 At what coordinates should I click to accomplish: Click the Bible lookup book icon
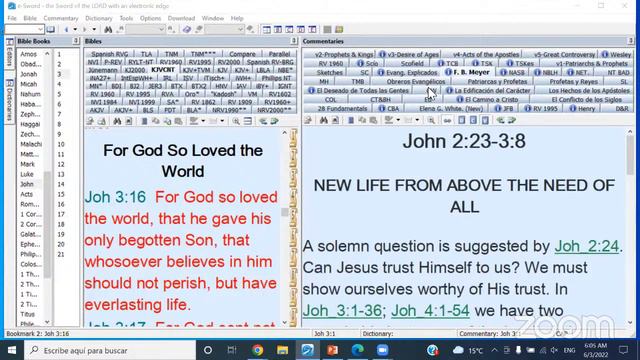point(50,29)
